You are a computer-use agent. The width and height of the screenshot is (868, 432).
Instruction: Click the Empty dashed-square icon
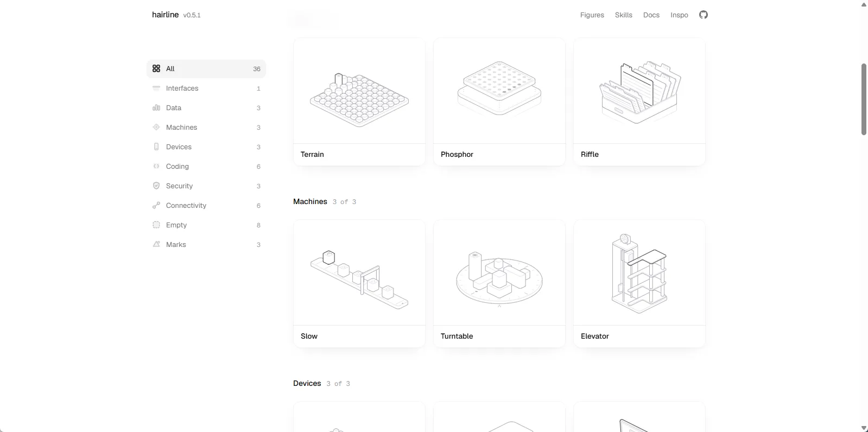[156, 225]
